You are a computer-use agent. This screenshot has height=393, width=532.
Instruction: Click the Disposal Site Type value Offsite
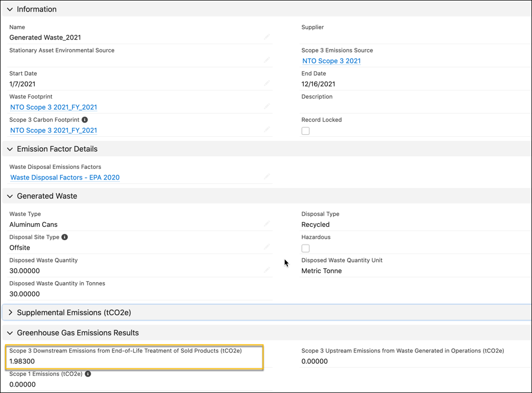(20, 248)
